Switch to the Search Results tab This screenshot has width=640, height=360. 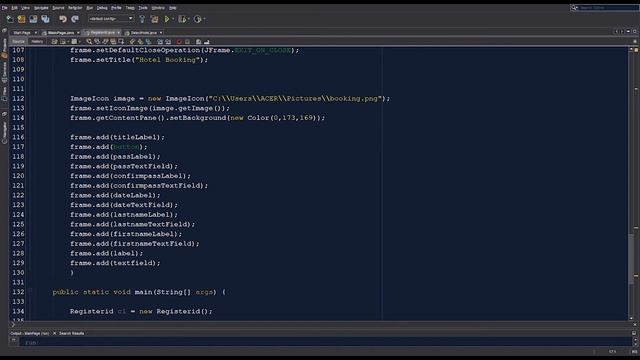[x=71, y=333]
